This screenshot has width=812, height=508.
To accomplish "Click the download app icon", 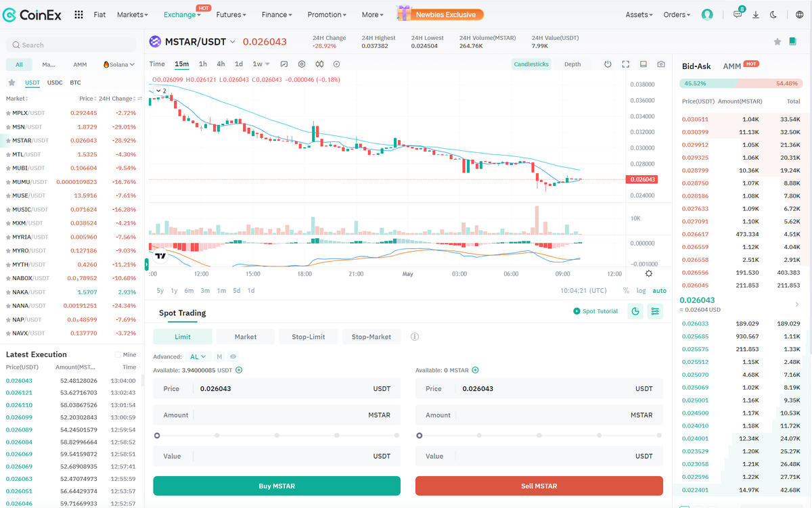I will 756,14.
